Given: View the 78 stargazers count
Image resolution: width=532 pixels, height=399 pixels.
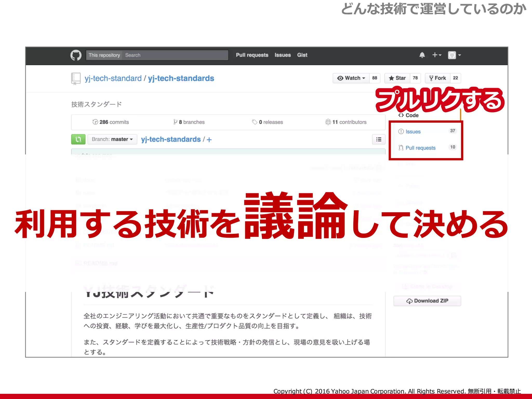Looking at the screenshot, I should click(415, 78).
